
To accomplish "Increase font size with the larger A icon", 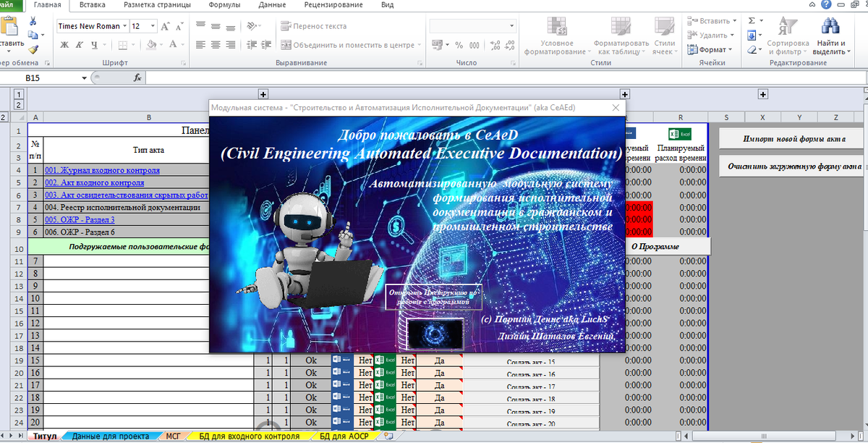I will pyautogui.click(x=165, y=26).
